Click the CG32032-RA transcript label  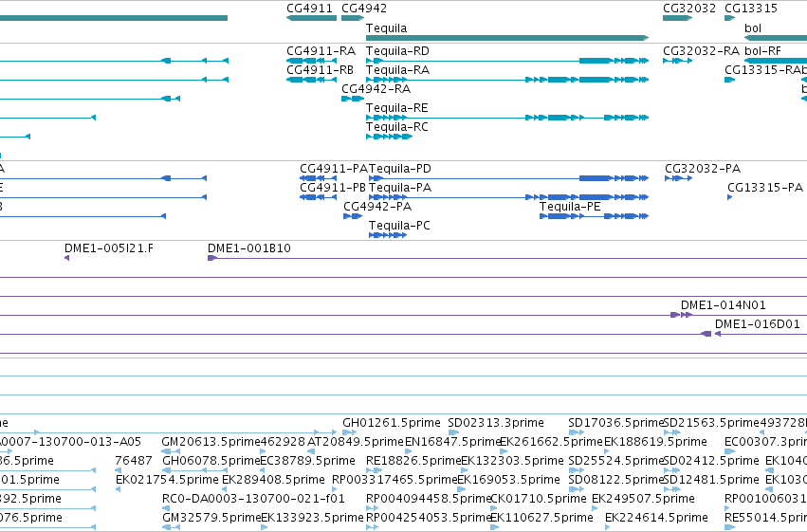pos(701,51)
